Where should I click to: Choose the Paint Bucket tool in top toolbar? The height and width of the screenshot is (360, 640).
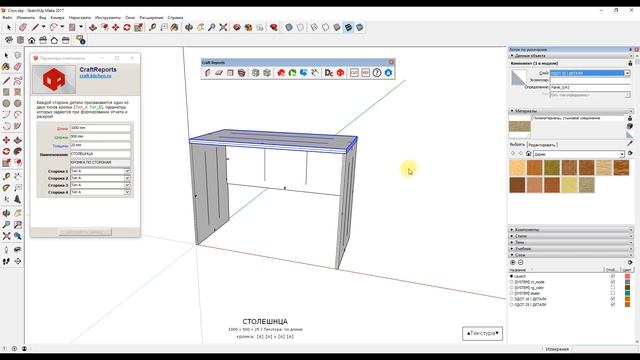click(x=175, y=27)
